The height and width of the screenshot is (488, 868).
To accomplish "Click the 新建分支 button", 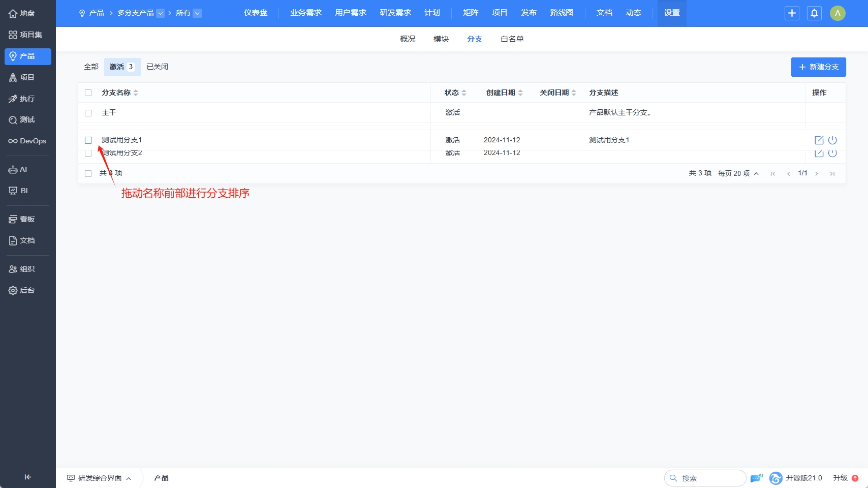I will click(818, 67).
